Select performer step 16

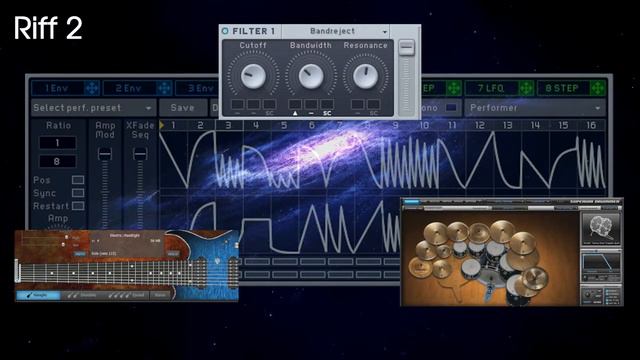pos(591,125)
